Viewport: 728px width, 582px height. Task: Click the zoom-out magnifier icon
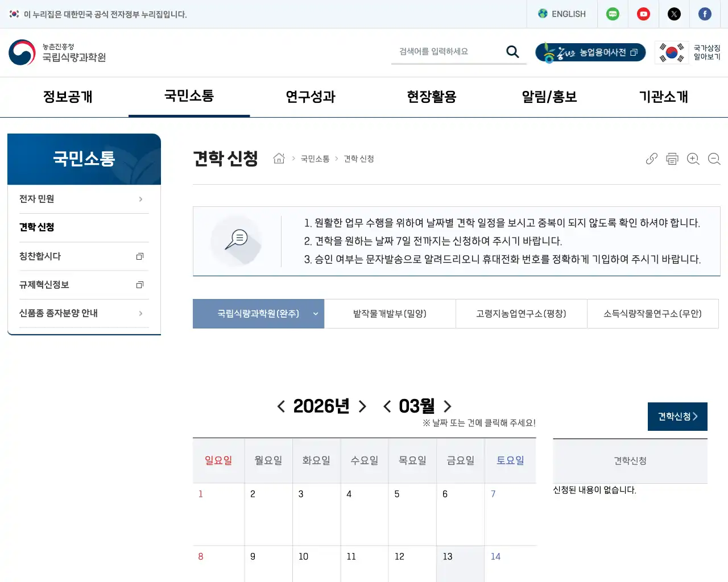tap(714, 159)
